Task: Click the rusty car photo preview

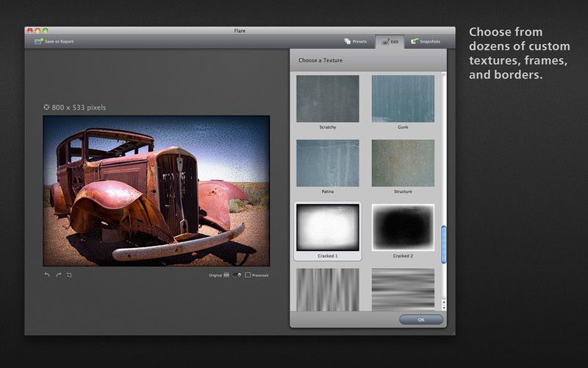Action: 157,191
